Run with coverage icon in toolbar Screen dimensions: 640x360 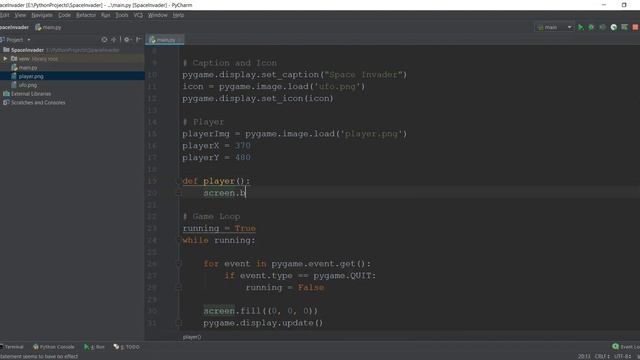click(x=602, y=27)
